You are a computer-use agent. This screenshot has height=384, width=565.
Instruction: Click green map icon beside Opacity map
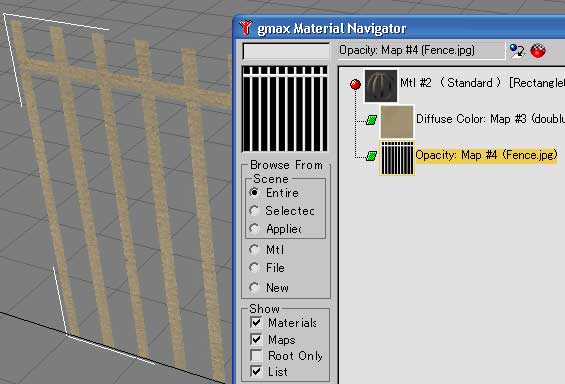(x=371, y=156)
